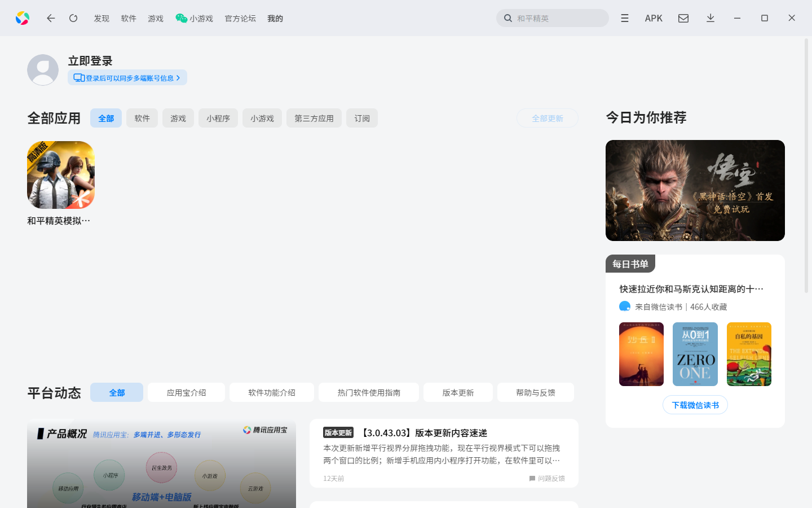Minimize the app window
The width and height of the screenshot is (812, 508).
pyautogui.click(x=737, y=18)
